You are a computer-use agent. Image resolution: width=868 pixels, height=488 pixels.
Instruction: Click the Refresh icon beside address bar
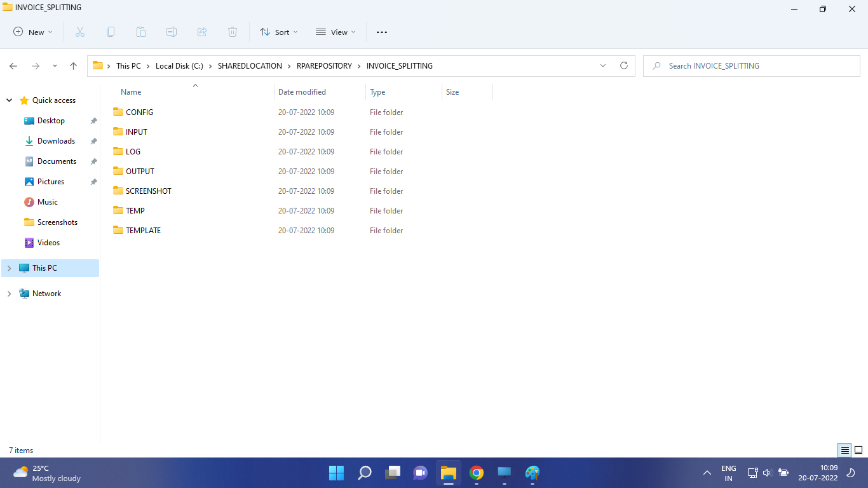click(x=623, y=65)
